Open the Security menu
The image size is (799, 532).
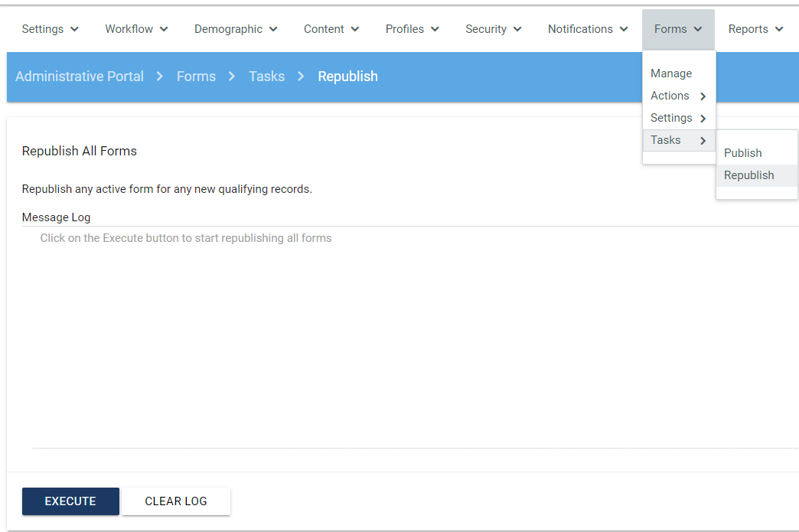493,29
